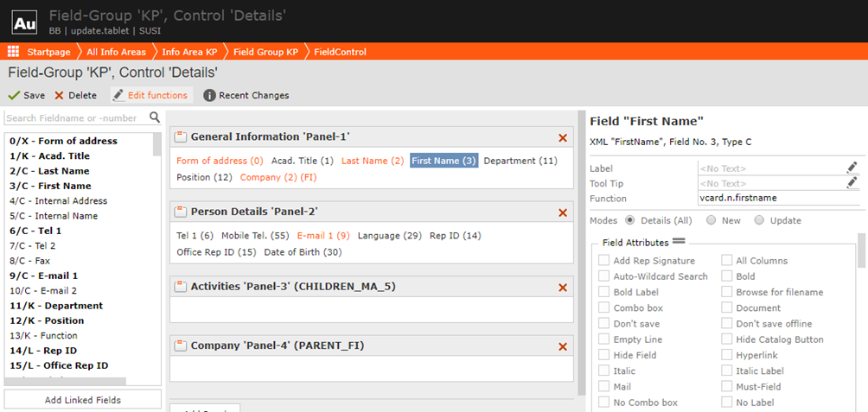Image resolution: width=868 pixels, height=412 pixels.
Task: Click the red X on General Information panel
Action: [563, 137]
